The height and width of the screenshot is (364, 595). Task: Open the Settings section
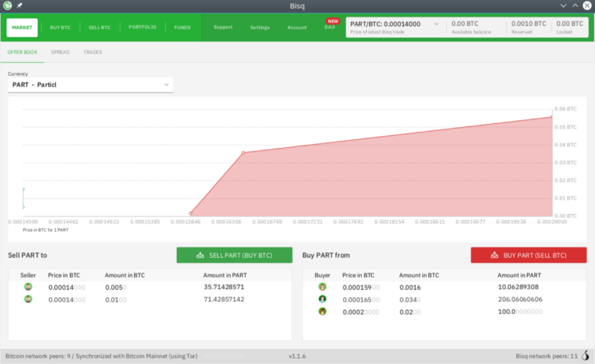260,27
